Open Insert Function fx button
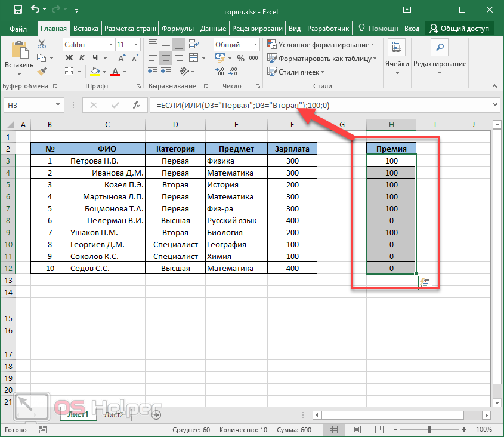The width and height of the screenshot is (504, 437). click(137, 105)
